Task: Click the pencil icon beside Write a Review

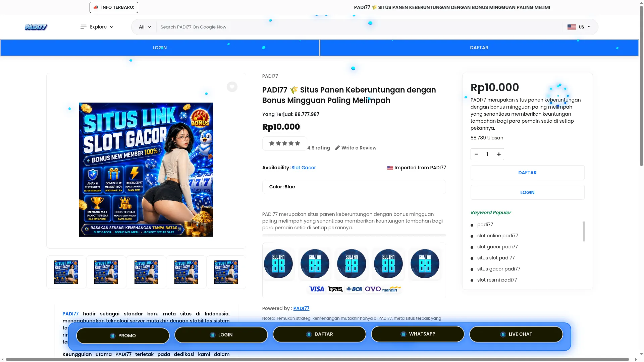Action: point(337,148)
